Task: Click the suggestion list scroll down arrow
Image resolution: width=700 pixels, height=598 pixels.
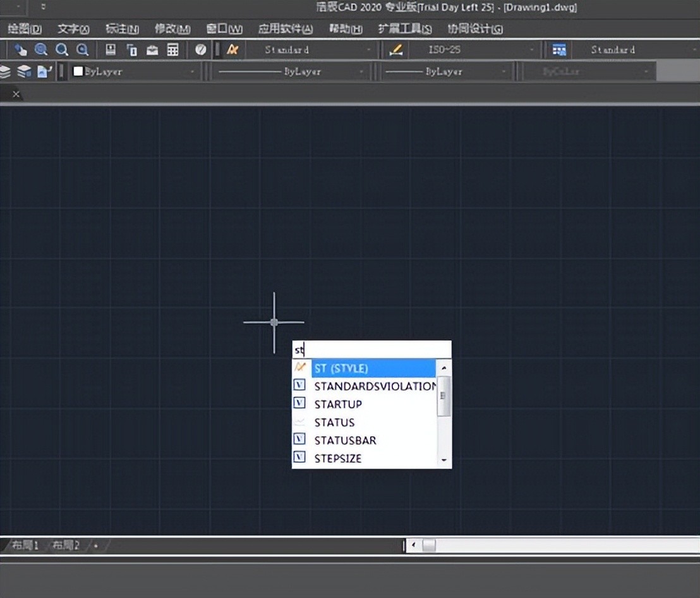Action: coord(444,460)
